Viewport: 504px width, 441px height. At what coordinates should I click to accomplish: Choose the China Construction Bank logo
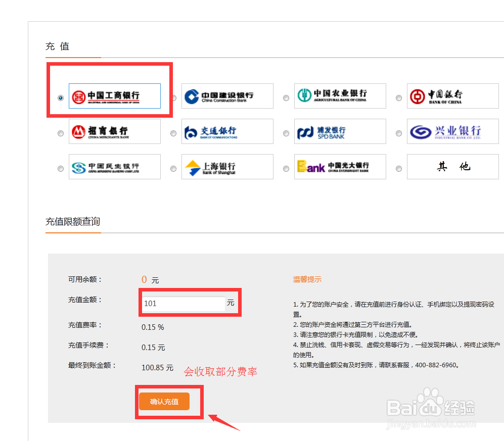click(227, 96)
